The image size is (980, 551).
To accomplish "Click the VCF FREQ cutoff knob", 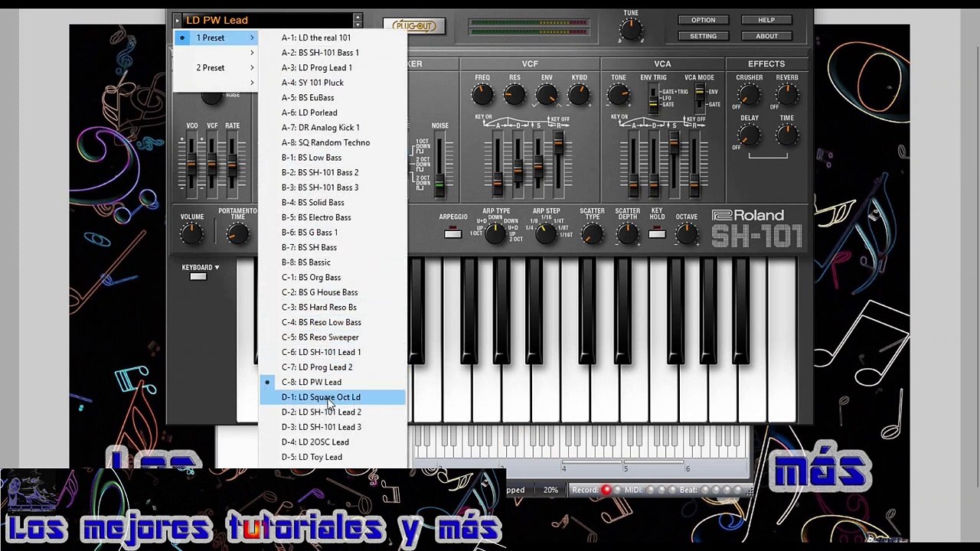I will (482, 95).
